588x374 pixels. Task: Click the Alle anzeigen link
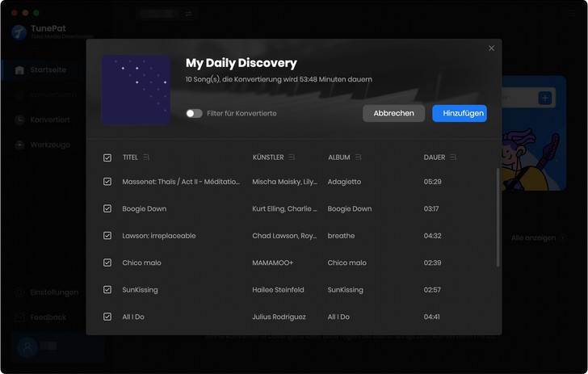tap(533, 237)
